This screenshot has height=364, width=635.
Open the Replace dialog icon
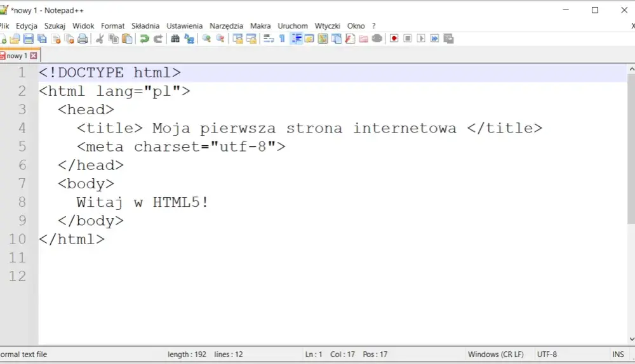tap(189, 39)
